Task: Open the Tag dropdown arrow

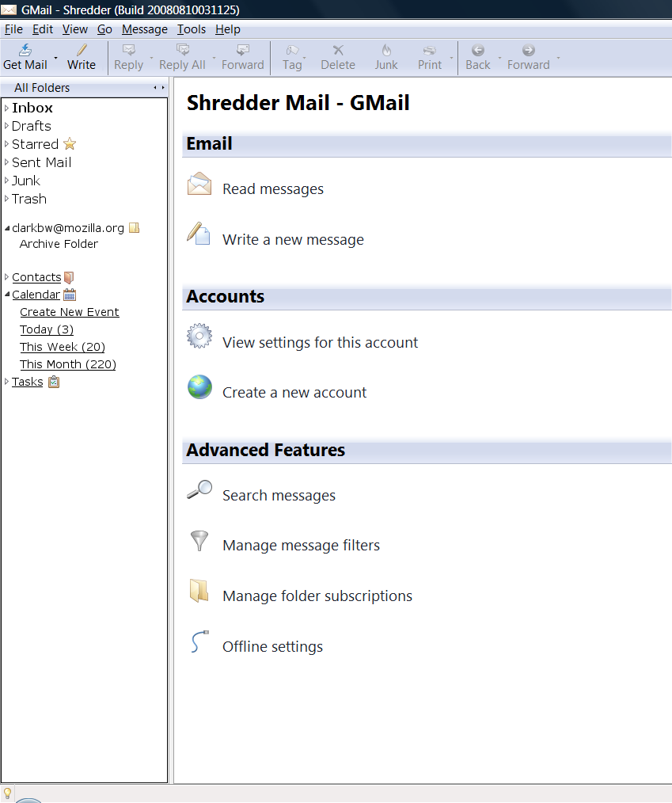Action: pyautogui.click(x=305, y=57)
